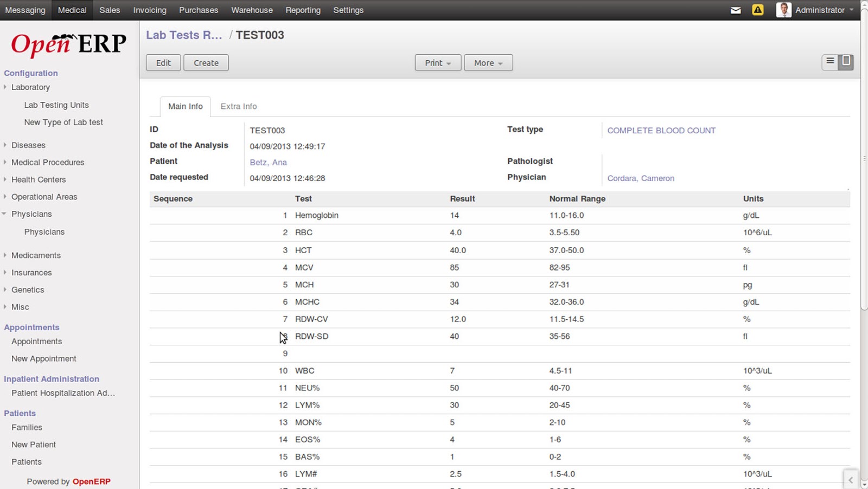Click the bottom-right chevron panel icon
Viewport: 868px width, 489px height.
click(x=851, y=480)
